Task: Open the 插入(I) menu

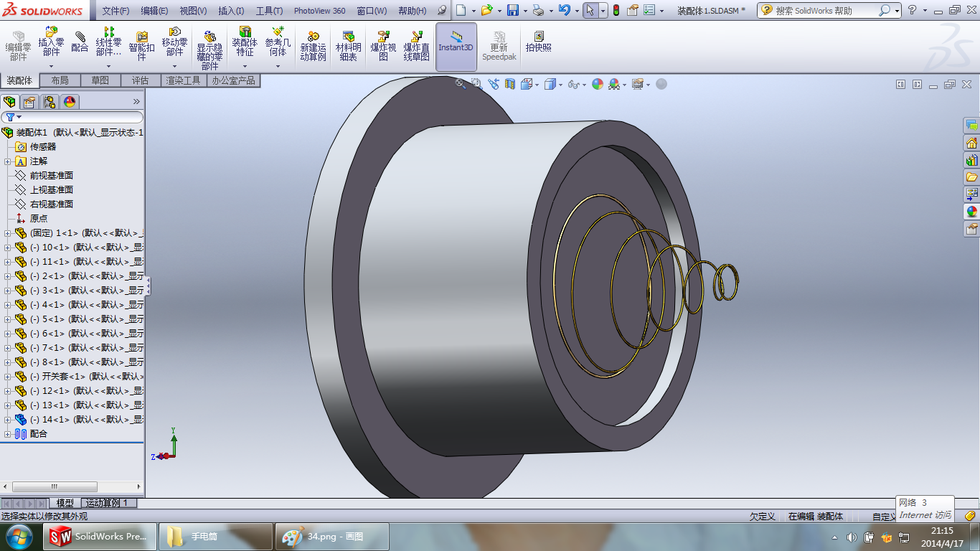Action: 231,11
